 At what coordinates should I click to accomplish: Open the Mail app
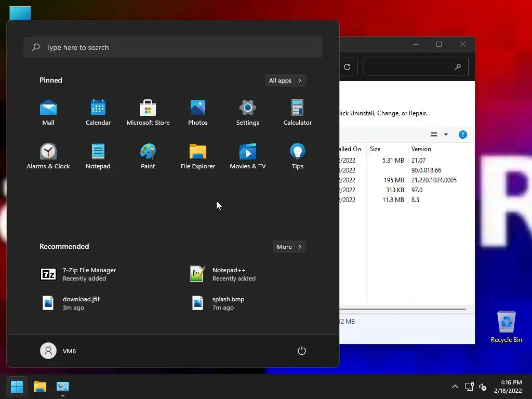(x=48, y=113)
